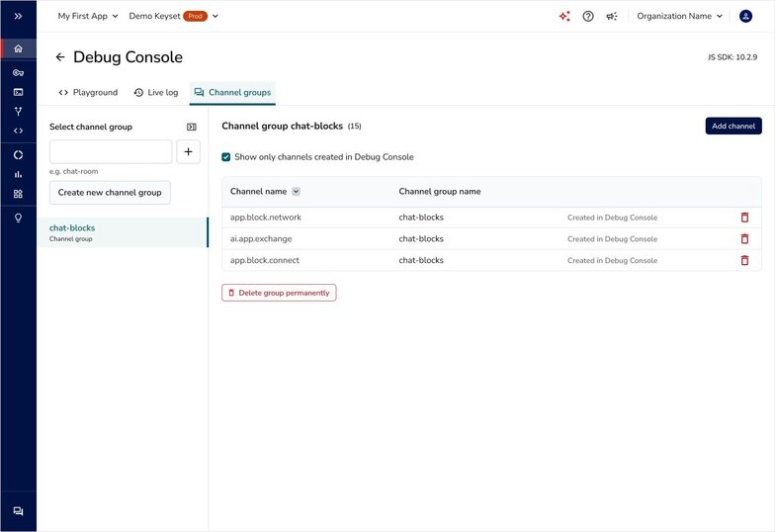
Task: Click the branch fork icon in sidebar
Action: pyautogui.click(x=18, y=111)
